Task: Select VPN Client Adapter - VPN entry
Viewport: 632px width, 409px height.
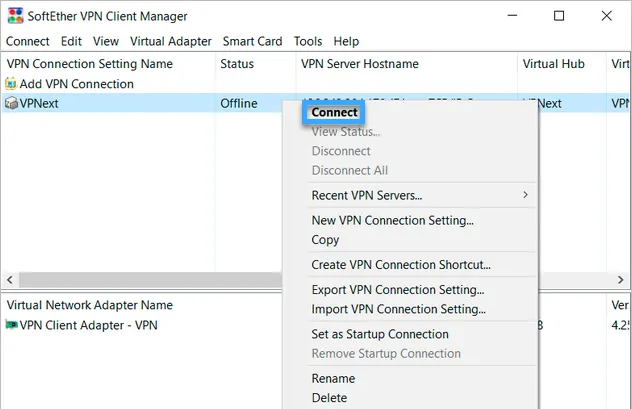Action: click(x=88, y=325)
